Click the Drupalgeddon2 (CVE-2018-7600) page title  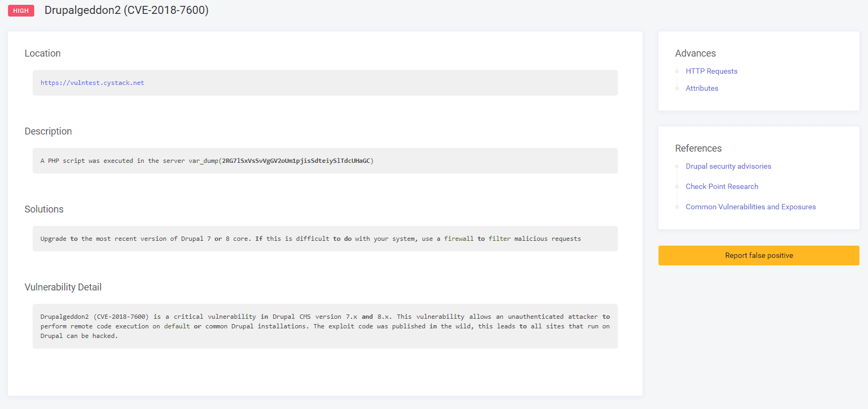(127, 10)
